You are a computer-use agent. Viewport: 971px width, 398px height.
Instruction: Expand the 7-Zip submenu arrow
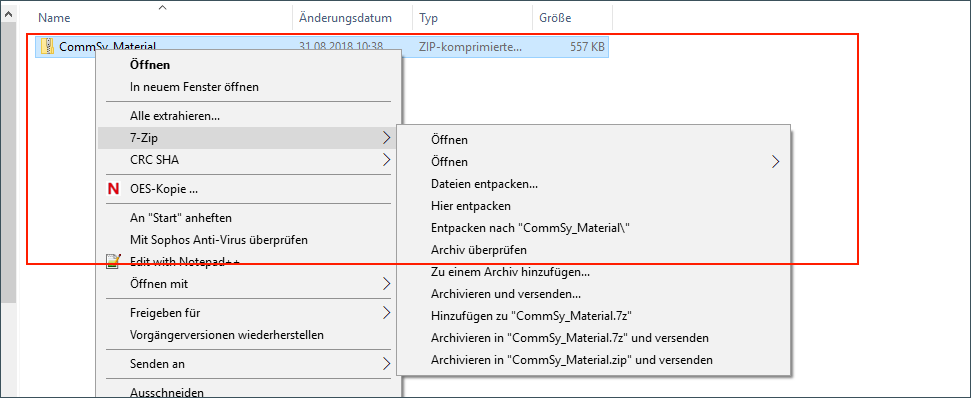tap(386, 137)
